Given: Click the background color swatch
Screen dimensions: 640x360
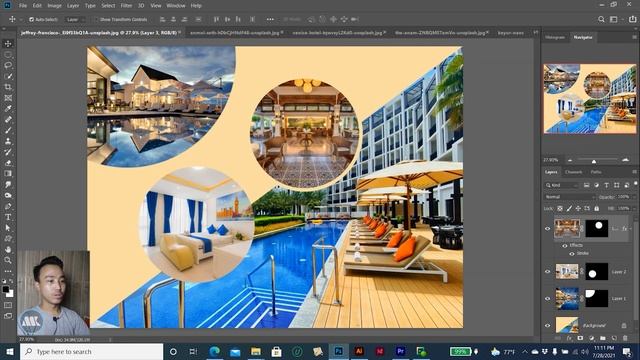Looking at the screenshot, I should pyautogui.click(x=10, y=293).
